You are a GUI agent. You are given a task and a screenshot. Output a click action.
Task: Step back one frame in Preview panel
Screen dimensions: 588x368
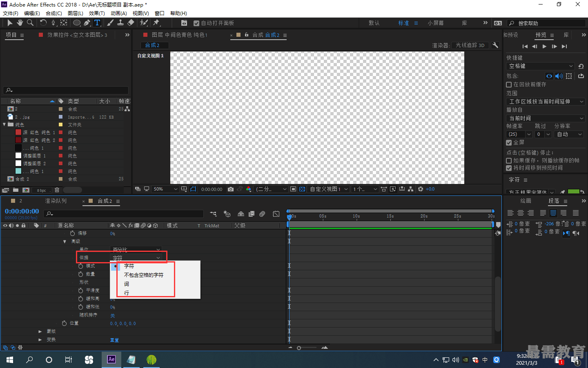pos(535,46)
